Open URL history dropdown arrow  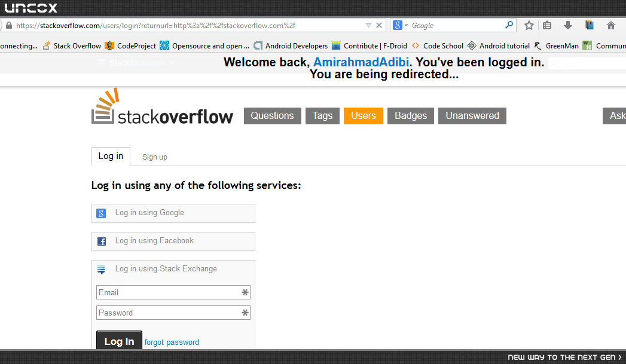tap(368, 26)
